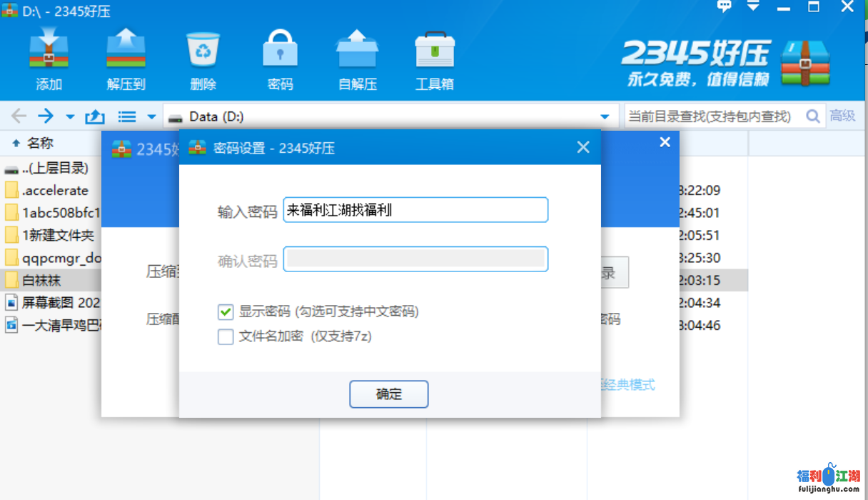This screenshot has width=868, height=500.
Task: Enable the 文件名加密 checkbox
Action: pyautogui.click(x=226, y=336)
